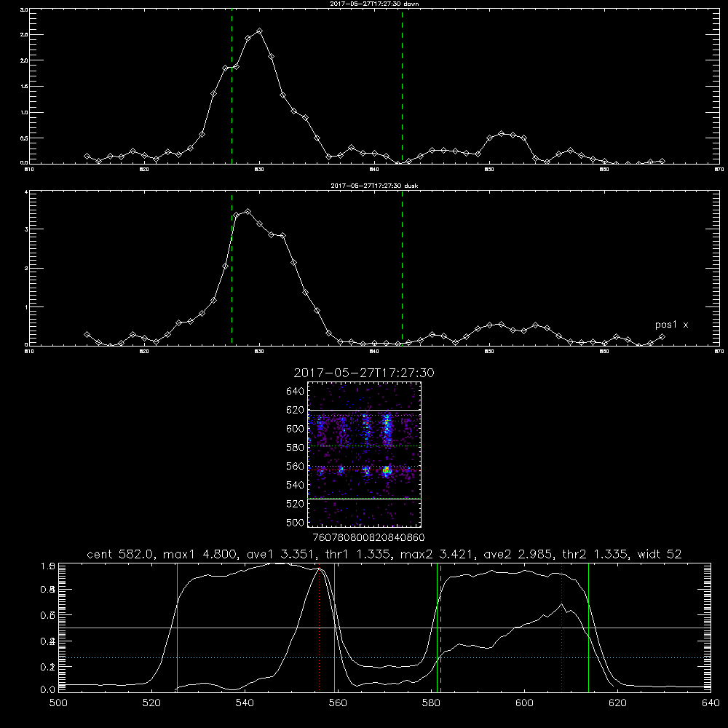Click the '1' y-axis label of dusk plot

point(26,307)
